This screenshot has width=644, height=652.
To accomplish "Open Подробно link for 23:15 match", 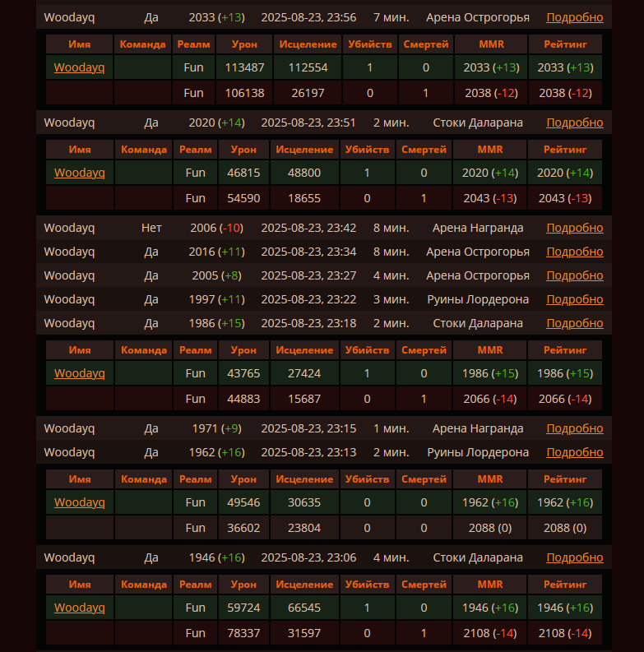I will click(x=575, y=428).
